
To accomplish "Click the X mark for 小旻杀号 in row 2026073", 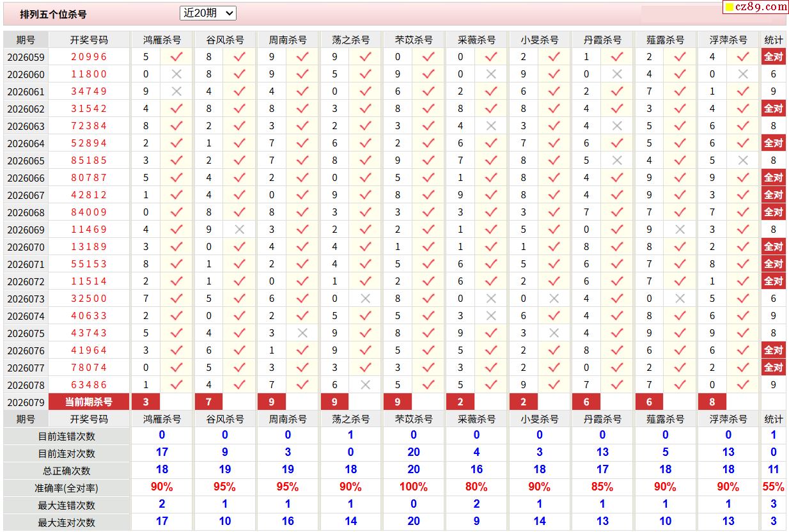I will 554,299.
